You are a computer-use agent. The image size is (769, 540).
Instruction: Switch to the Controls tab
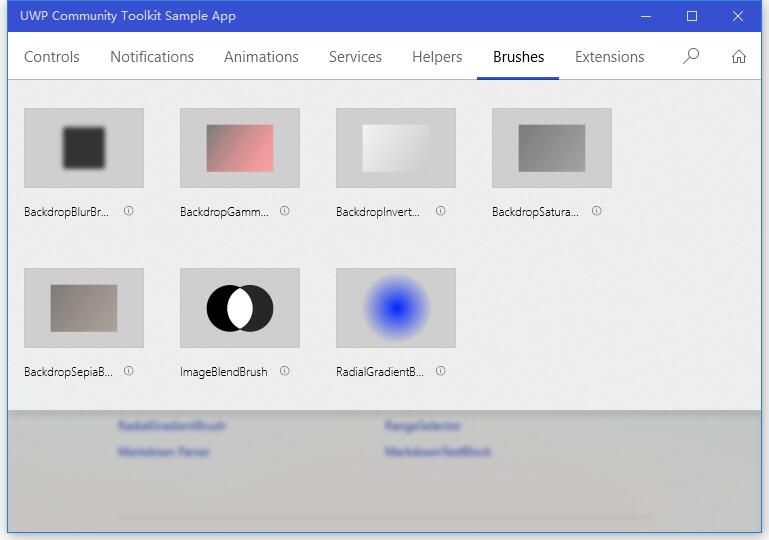[x=52, y=57]
